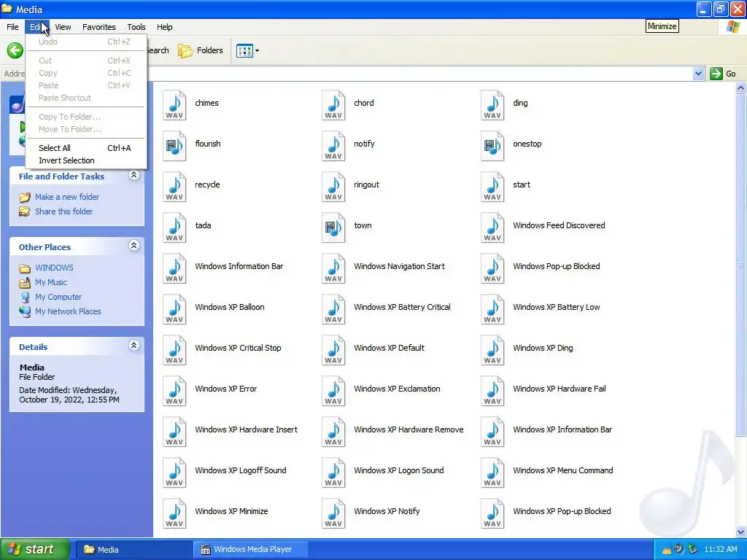Click the green Back arrow button
Screen dimensions: 747x560
(x=15, y=50)
